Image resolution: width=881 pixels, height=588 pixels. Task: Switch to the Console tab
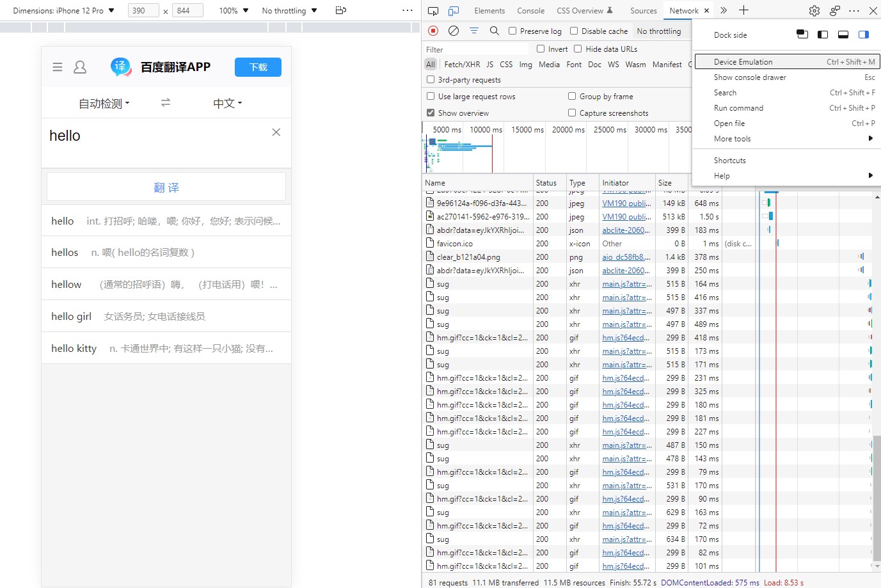[531, 11]
